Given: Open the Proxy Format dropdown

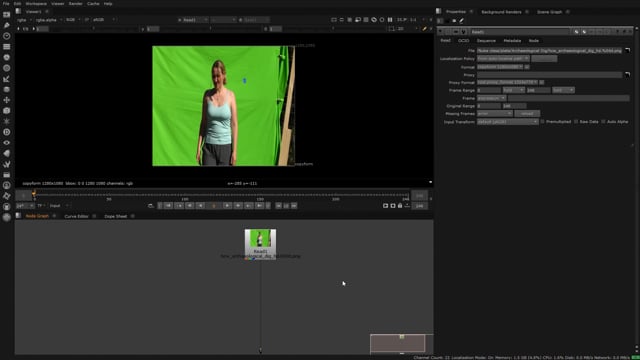Looking at the screenshot, I should [x=507, y=82].
